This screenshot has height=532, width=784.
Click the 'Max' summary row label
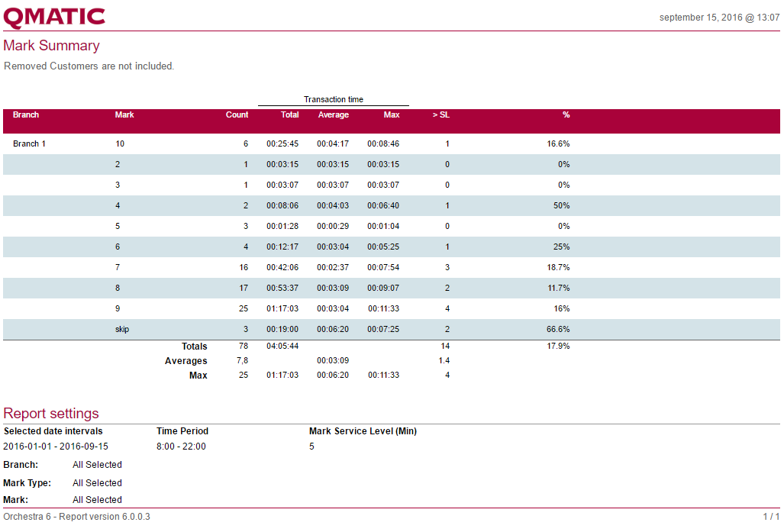tap(198, 376)
